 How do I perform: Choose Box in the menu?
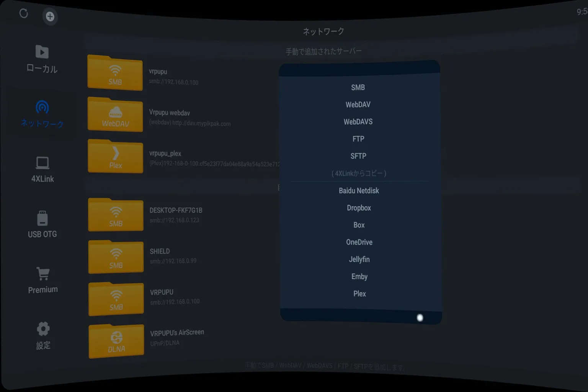[x=359, y=225]
